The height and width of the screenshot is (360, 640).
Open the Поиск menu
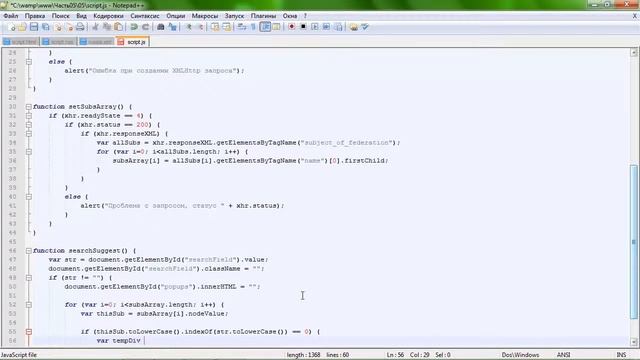click(60, 16)
